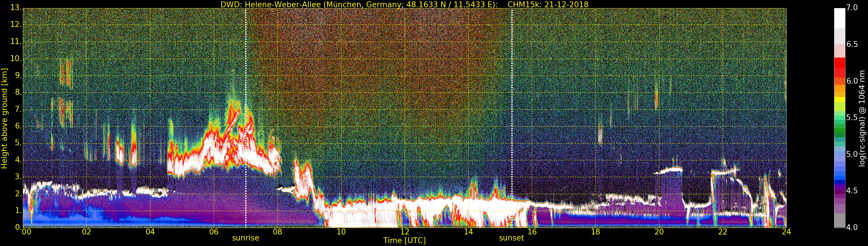This screenshot has width=868, height=246.
Task: Click the height tick label '2.'
Action: coord(19,193)
